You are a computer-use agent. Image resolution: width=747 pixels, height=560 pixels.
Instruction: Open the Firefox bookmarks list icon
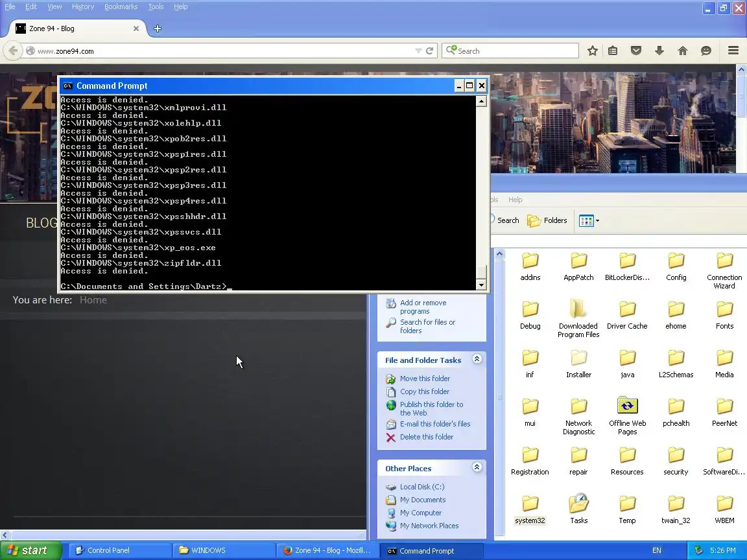[x=613, y=51]
